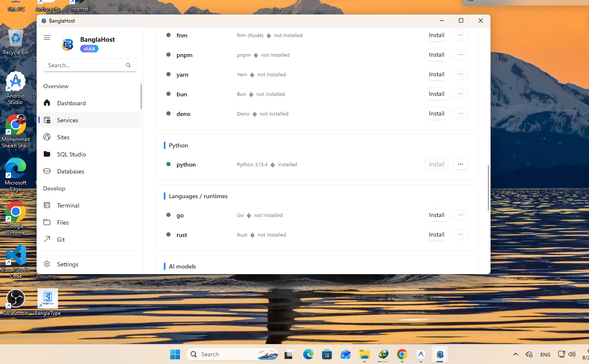Click the services list vertical scrollbar
This screenshot has width=589, height=364.
click(x=488, y=188)
